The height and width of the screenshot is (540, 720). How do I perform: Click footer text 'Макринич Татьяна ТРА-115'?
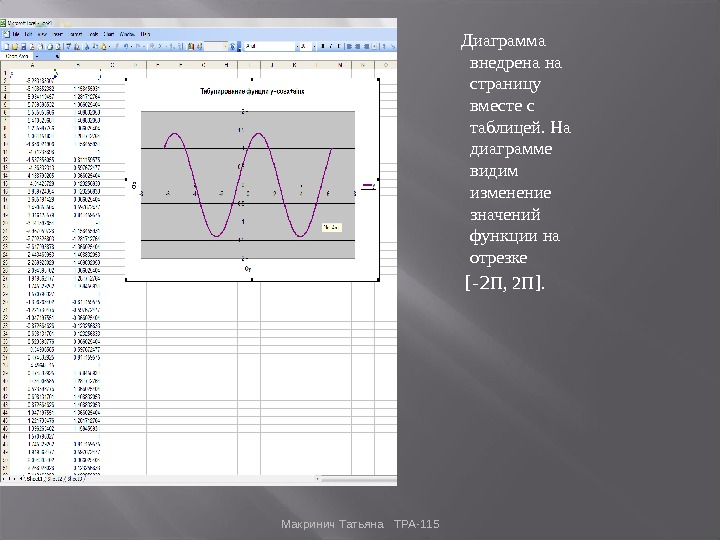pos(360,524)
